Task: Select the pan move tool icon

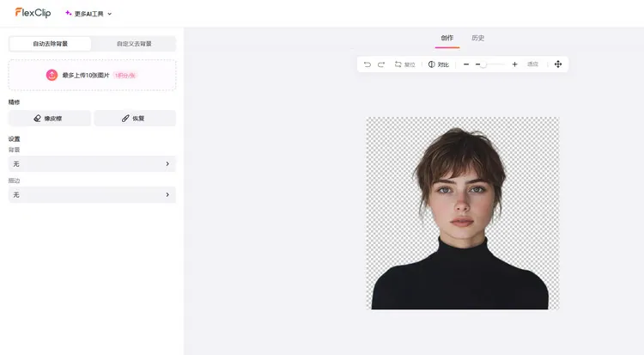Action: [x=558, y=64]
